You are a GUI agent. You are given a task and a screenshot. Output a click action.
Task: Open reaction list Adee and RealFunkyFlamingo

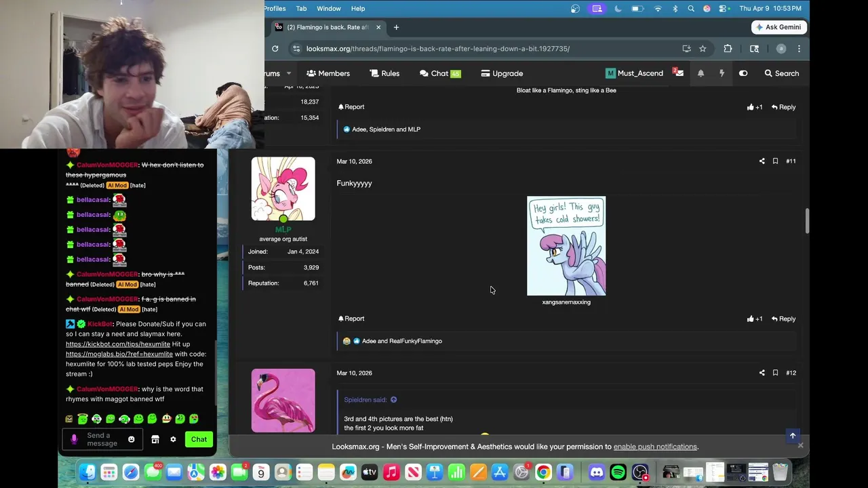tap(402, 341)
